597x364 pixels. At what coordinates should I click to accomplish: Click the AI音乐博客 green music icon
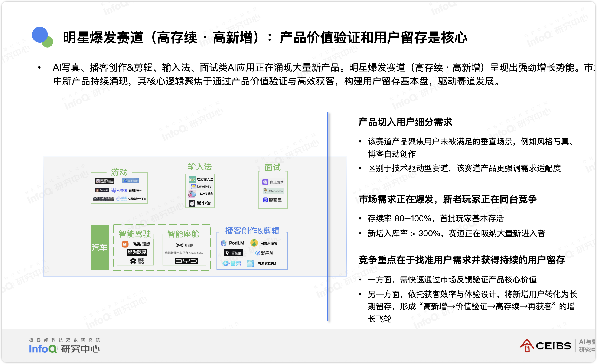(x=254, y=243)
